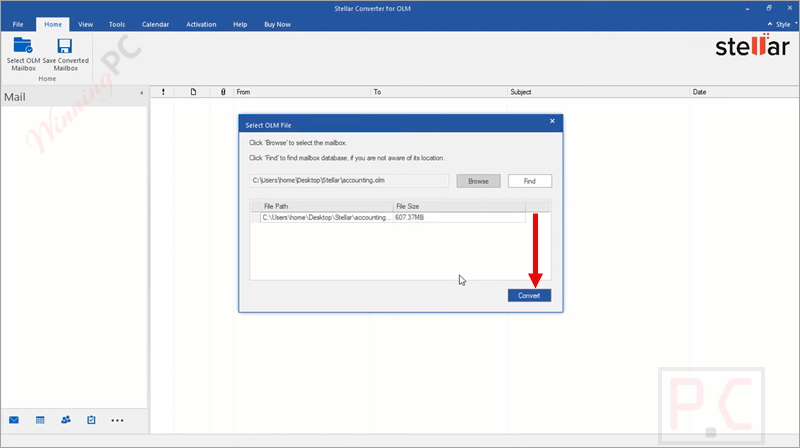This screenshot has width=800, height=448.
Task: Sort emails by the Date column
Action: click(744, 92)
